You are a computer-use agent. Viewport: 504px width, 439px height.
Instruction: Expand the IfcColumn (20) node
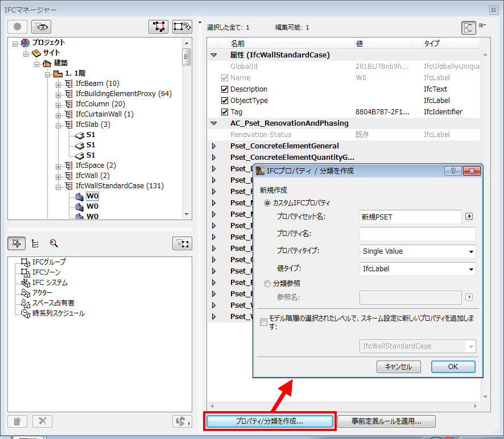tap(58, 105)
